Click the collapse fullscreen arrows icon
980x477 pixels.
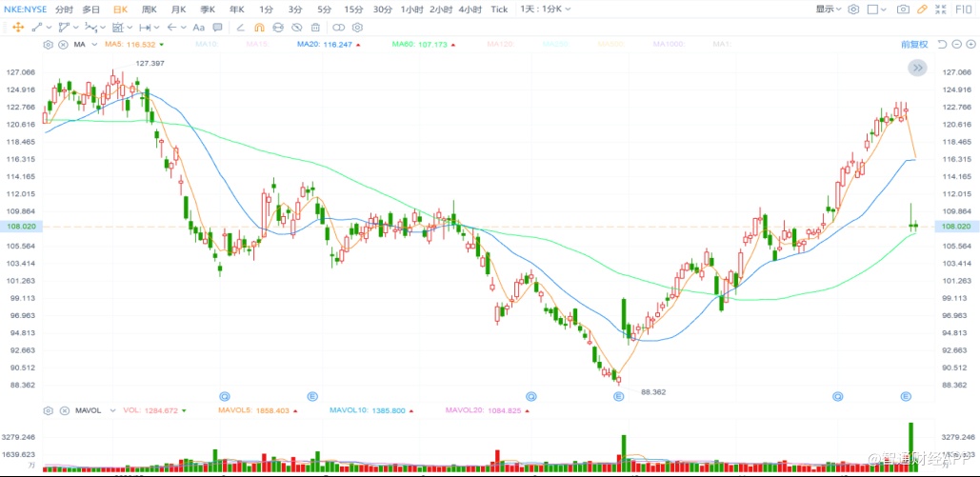(941, 10)
